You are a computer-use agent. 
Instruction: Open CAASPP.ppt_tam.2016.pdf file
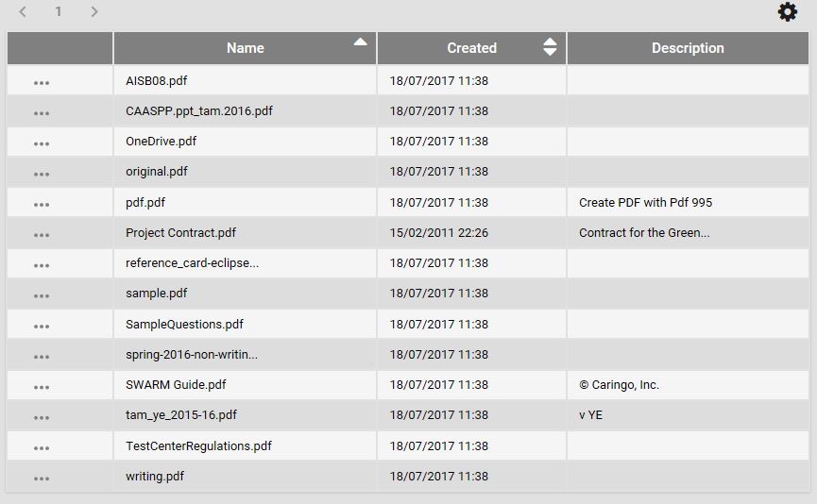click(x=199, y=111)
